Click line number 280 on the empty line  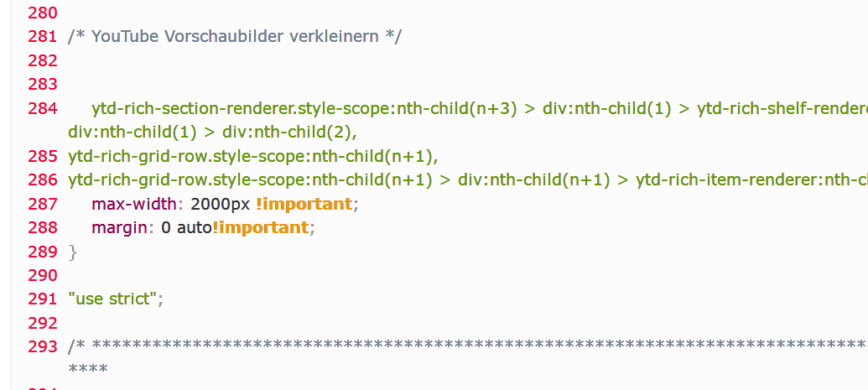point(42,13)
